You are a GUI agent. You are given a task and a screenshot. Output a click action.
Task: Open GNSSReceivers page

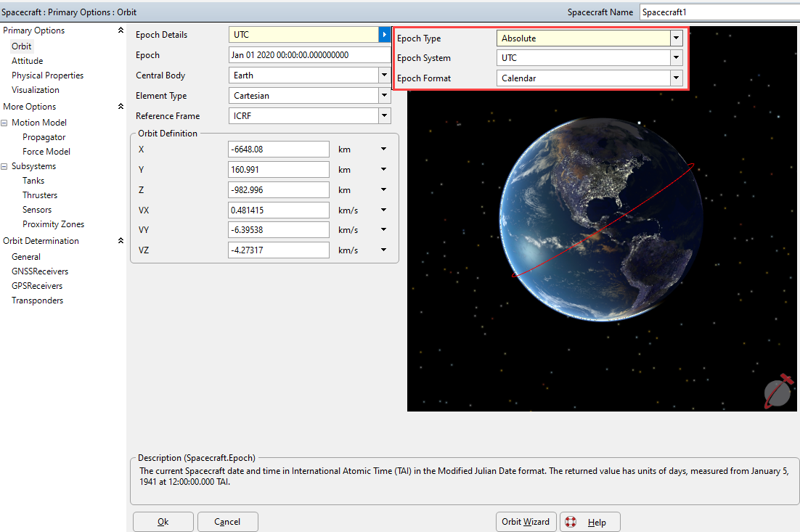[x=40, y=271]
